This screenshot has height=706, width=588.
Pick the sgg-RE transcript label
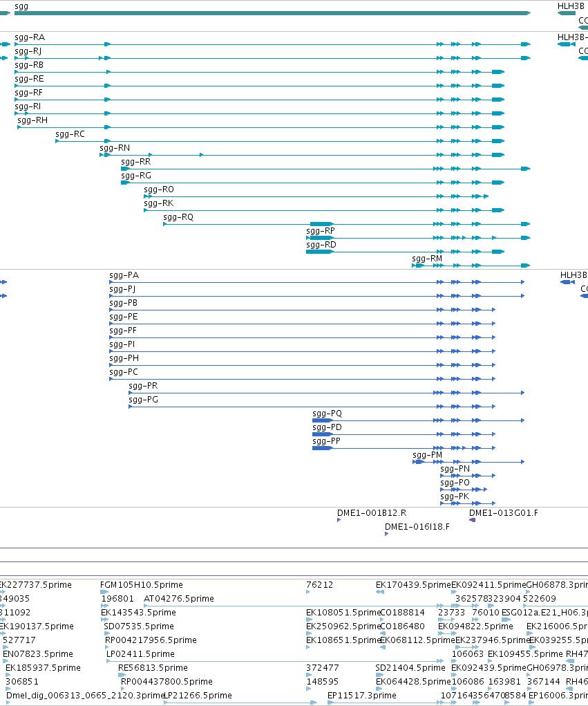29,79
